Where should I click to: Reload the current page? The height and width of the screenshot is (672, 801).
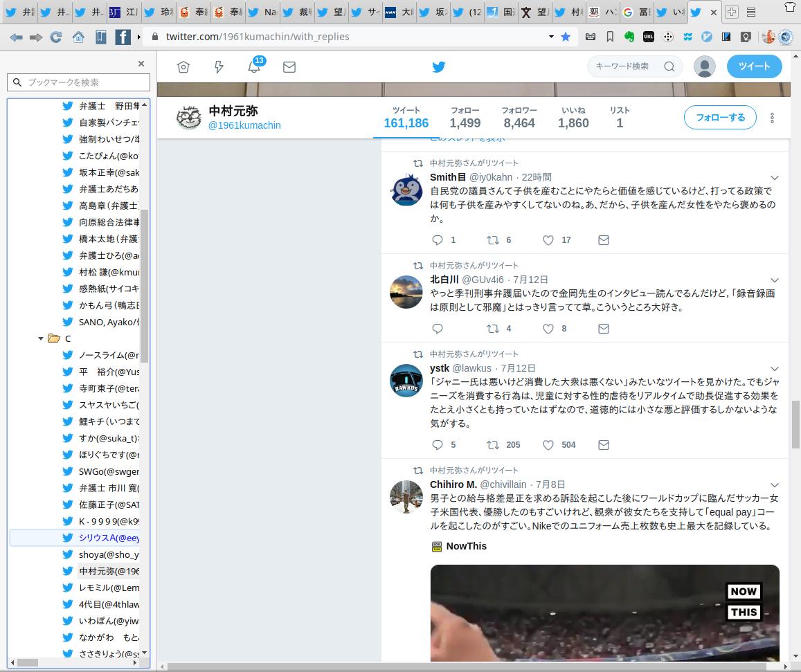pos(56,37)
